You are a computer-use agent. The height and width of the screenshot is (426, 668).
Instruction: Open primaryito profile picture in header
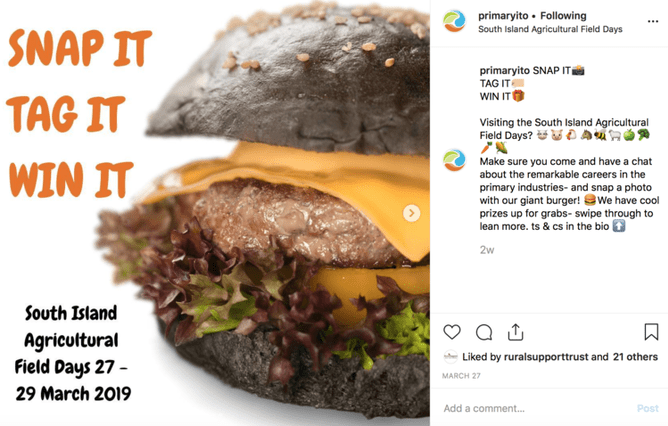(x=454, y=21)
